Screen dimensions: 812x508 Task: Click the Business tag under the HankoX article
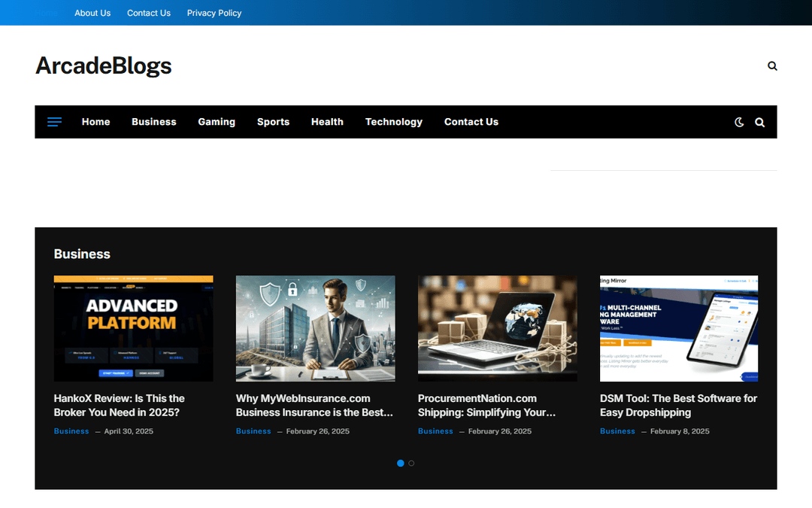(x=71, y=431)
